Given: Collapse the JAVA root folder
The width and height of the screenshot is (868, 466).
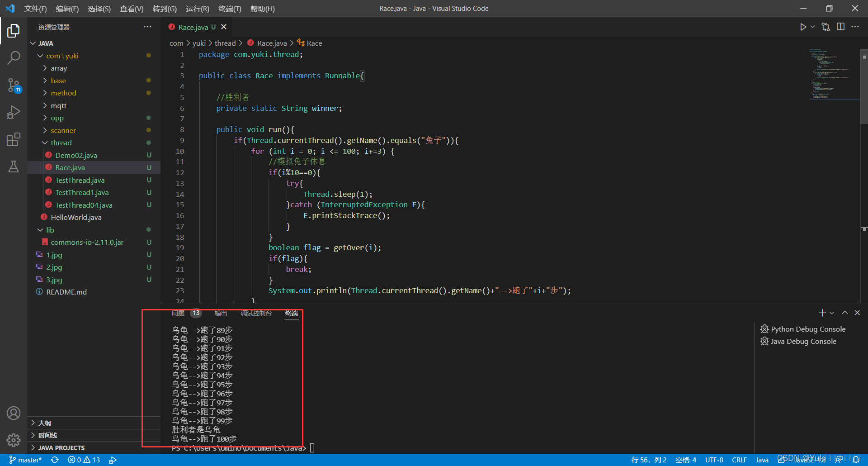Looking at the screenshot, I should (x=94, y=43).
